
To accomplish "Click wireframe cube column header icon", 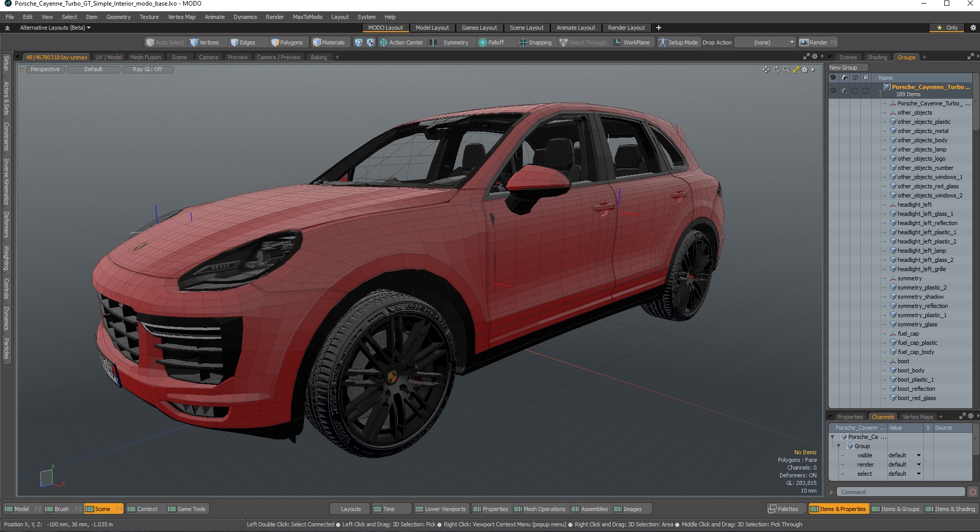I will coord(855,78).
